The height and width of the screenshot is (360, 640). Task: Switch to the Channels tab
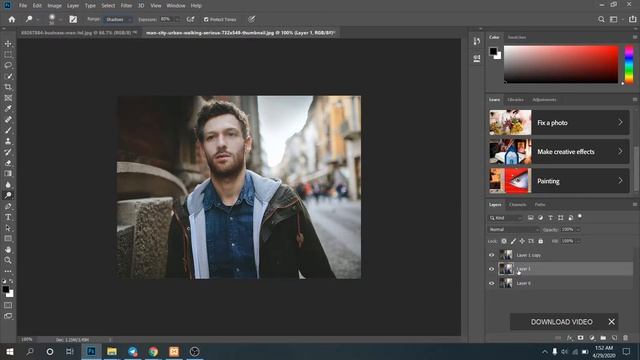[x=518, y=204]
